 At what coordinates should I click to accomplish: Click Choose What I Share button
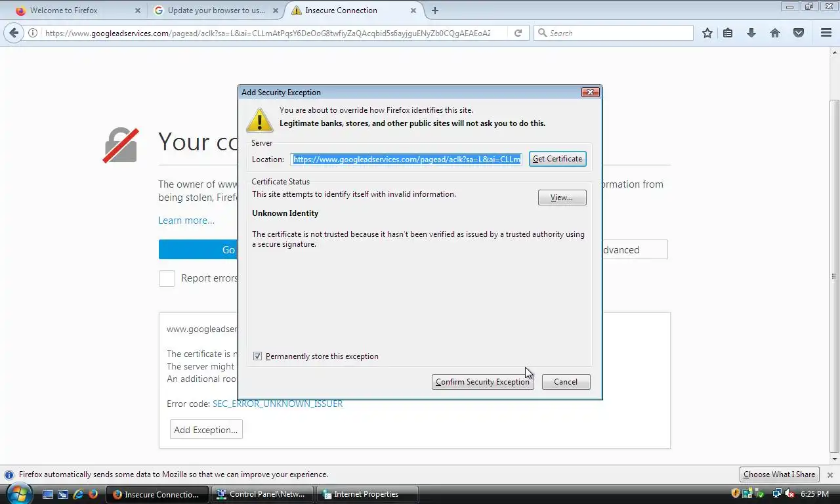coord(779,474)
